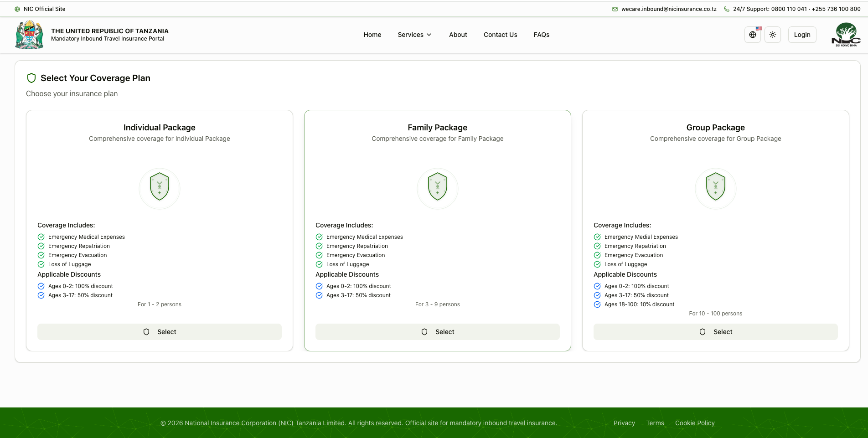Click the check icon beside Individual Ages 3-17 discount
The width and height of the screenshot is (868, 438).
41,295
